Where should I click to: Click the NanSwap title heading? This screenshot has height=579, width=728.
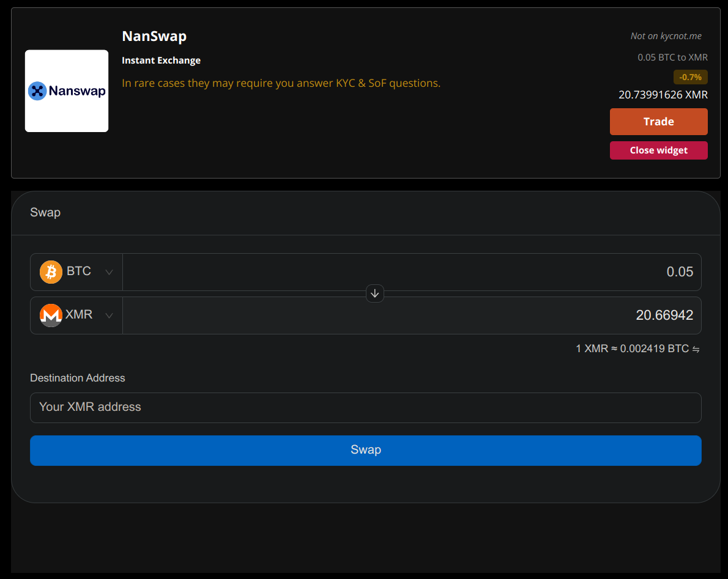coord(154,36)
